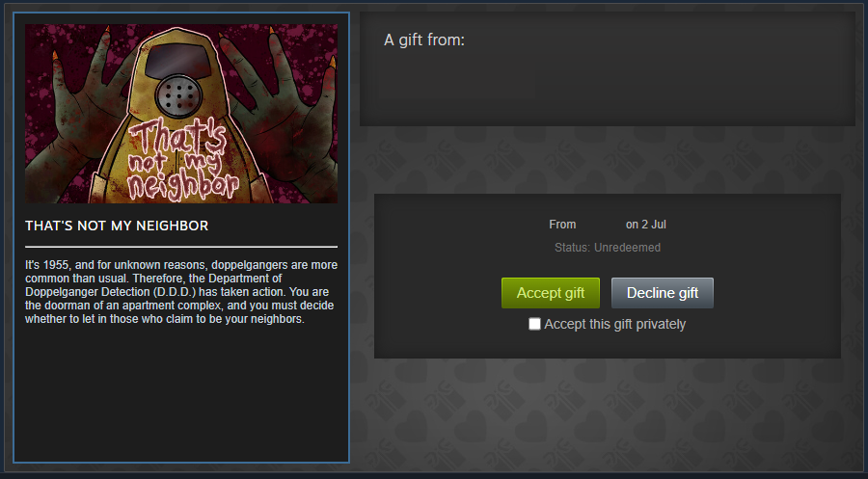Click the green Accept gift button
Viewport: 868px width, 479px height.
tap(551, 293)
